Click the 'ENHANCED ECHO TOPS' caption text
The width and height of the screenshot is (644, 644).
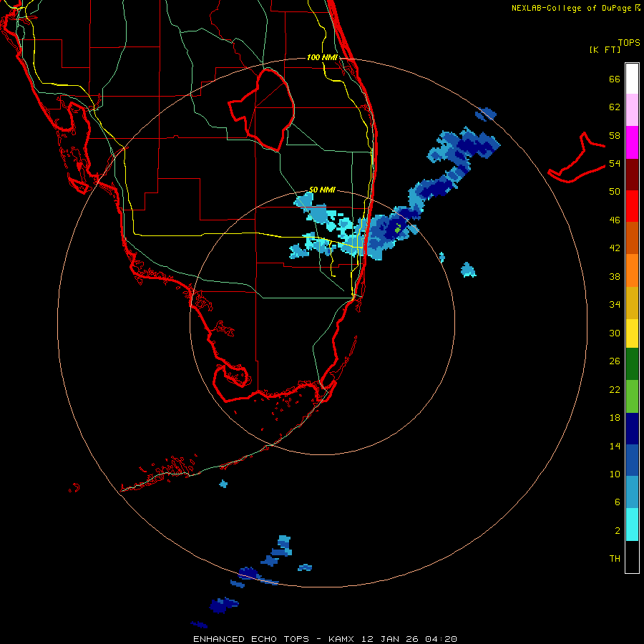pos(251,639)
